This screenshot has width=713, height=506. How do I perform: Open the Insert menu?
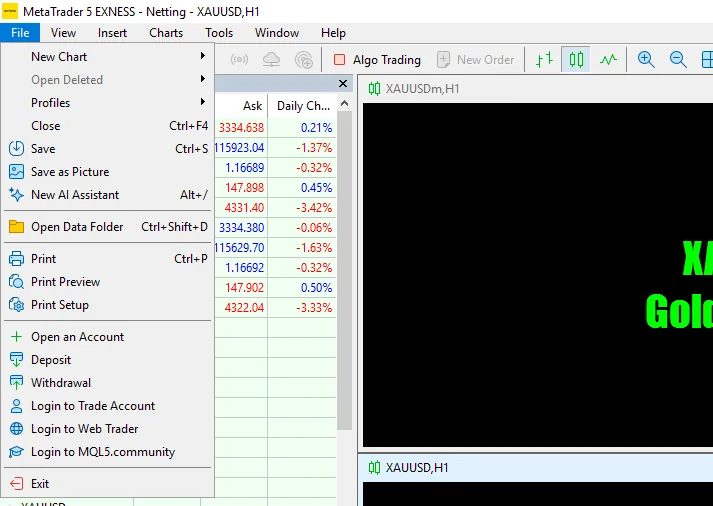point(112,33)
